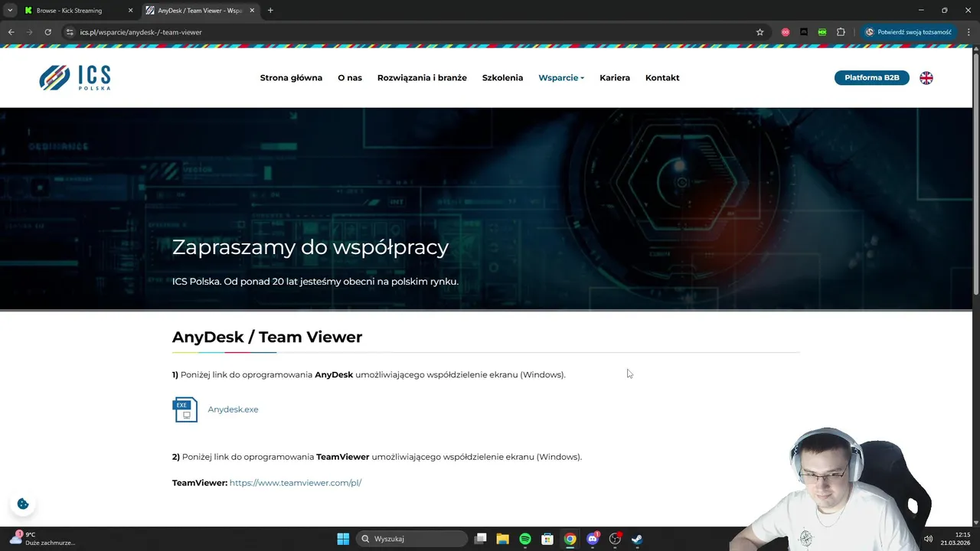Navigate to Szkolenia
Screen dimensions: 980x551
[502, 77]
